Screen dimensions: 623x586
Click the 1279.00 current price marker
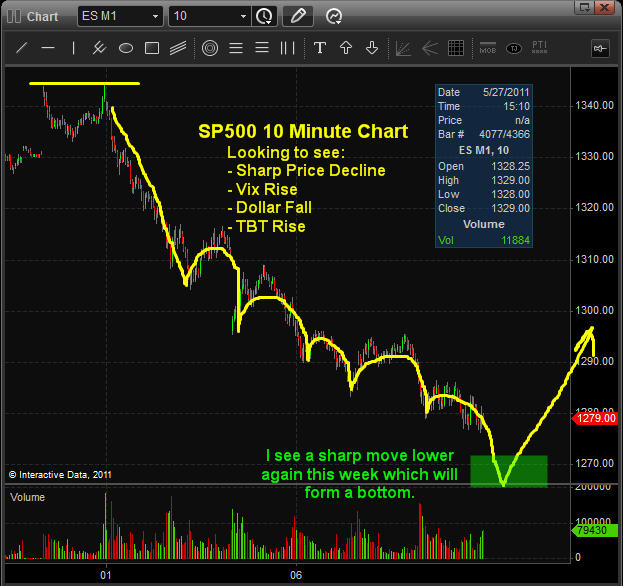click(x=588, y=418)
